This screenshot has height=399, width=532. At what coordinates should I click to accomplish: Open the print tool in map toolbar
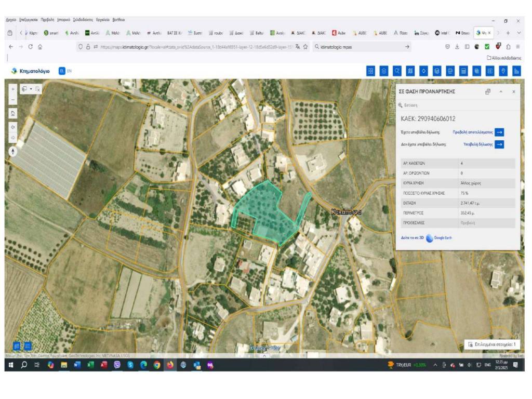tap(450, 71)
